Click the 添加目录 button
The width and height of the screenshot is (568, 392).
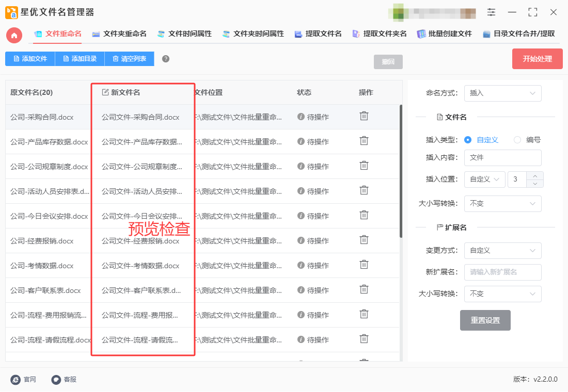tap(80, 59)
